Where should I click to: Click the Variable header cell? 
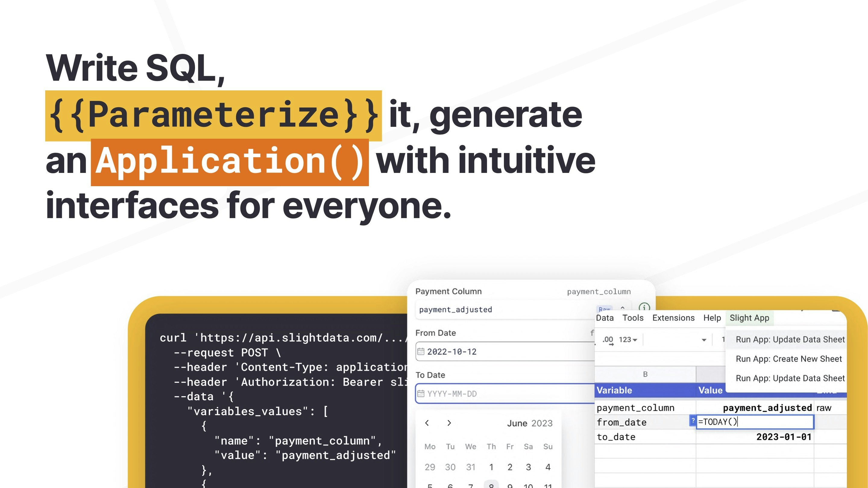pyautogui.click(x=645, y=390)
